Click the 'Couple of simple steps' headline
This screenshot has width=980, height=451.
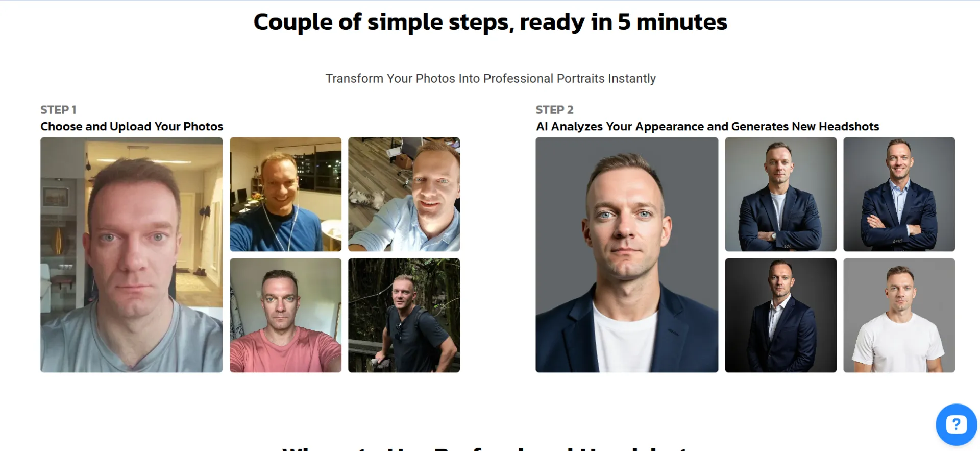[491, 22]
